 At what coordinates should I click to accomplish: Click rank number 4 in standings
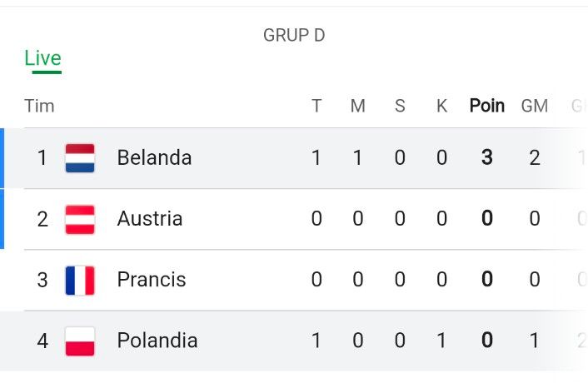(x=42, y=341)
